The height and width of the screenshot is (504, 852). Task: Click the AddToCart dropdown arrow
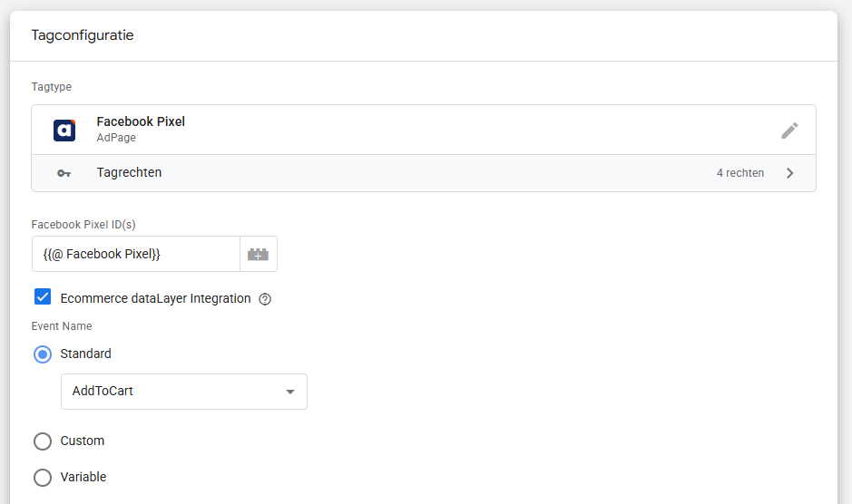290,392
